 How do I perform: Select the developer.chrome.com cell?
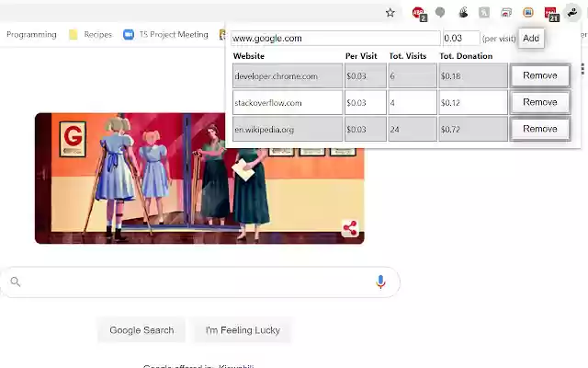click(288, 75)
